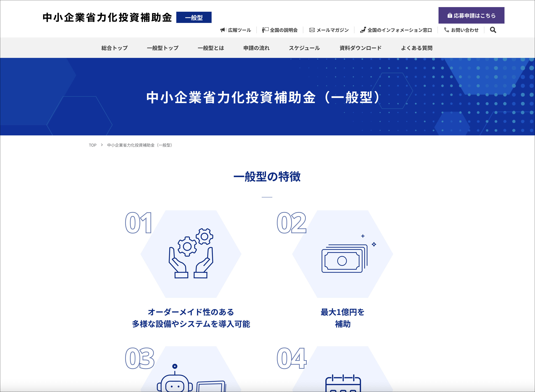Click the outlined number 03
This screenshot has height=392, width=535.
[140, 358]
